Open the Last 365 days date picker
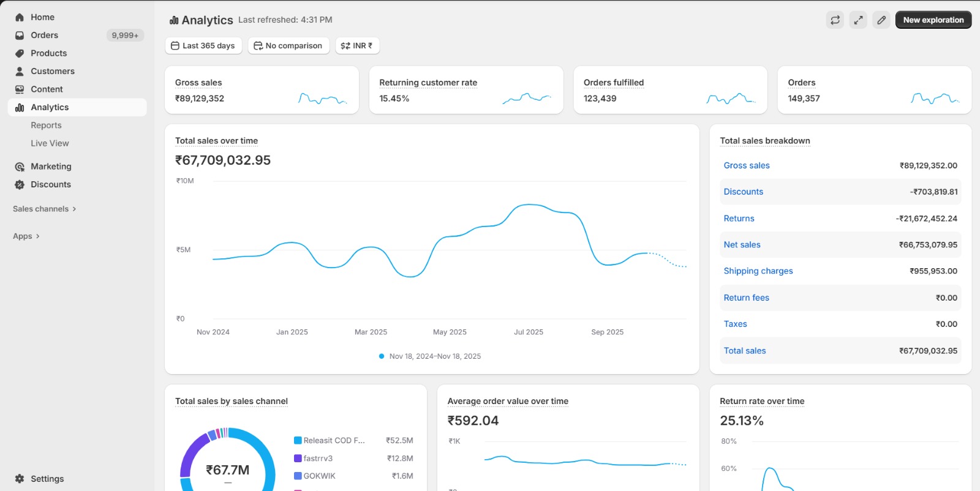 click(x=203, y=46)
